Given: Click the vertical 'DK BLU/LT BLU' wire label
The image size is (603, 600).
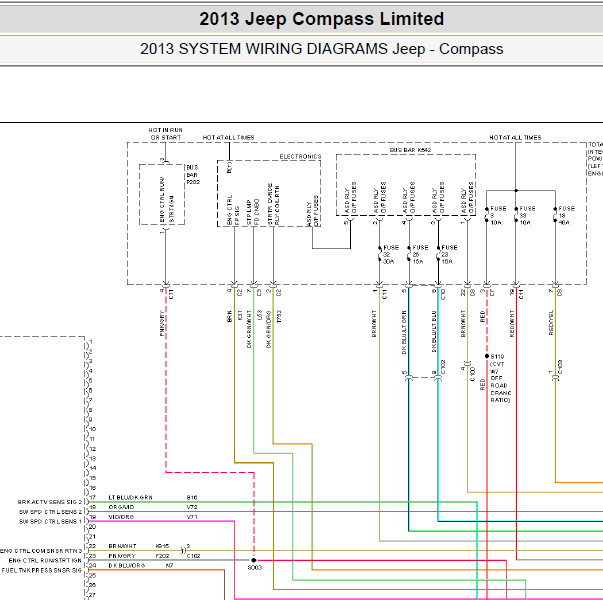Looking at the screenshot, I should click(434, 332).
